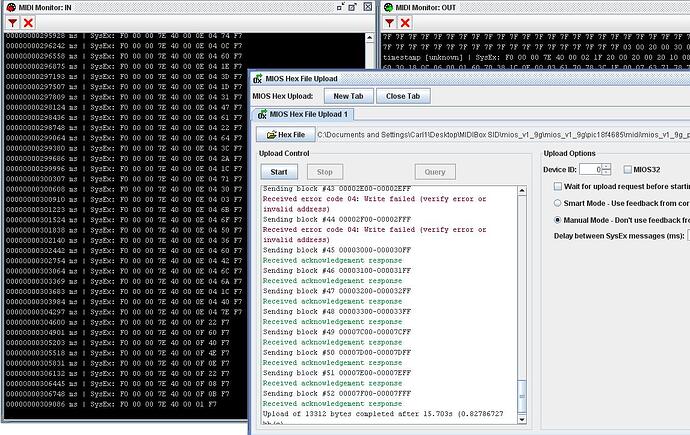Viewport: 690px width, 435px height.
Task: Open a hex file with the Hex File button
Action: click(x=286, y=134)
